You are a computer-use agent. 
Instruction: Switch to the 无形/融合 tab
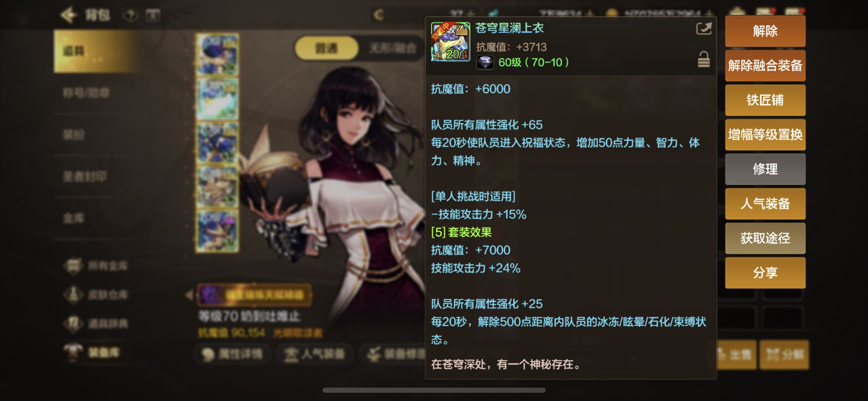393,48
